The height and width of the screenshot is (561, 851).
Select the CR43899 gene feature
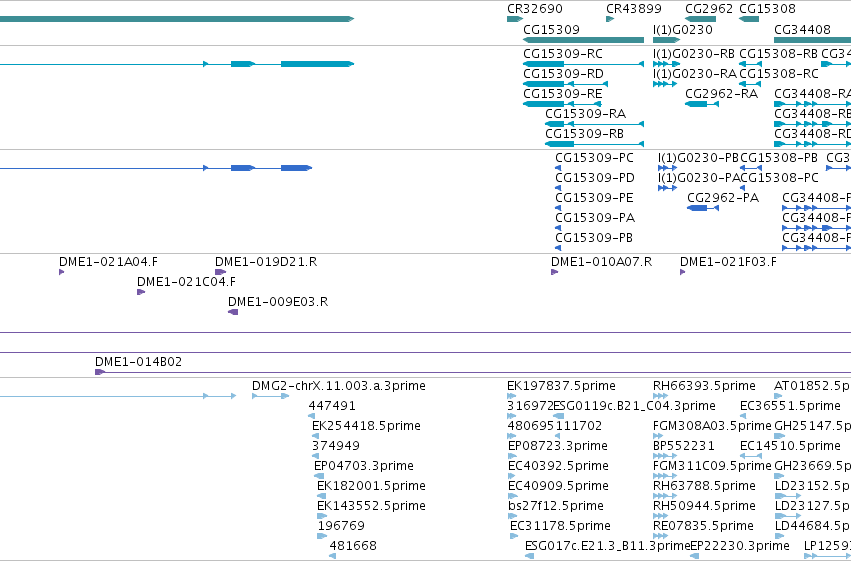coord(609,19)
